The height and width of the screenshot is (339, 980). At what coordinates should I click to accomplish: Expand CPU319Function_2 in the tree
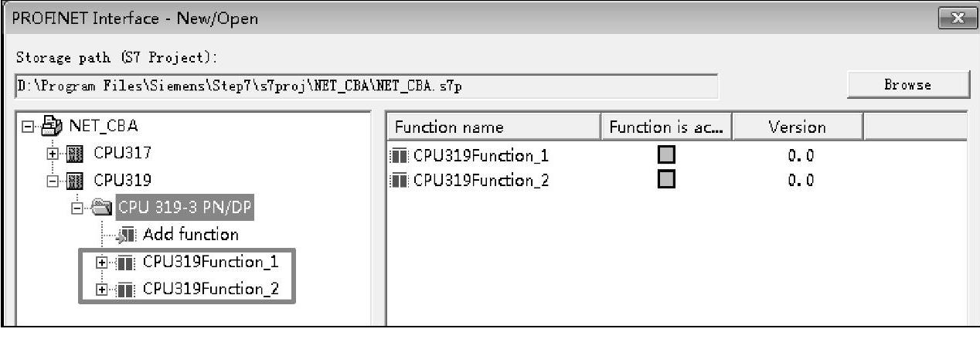tap(101, 290)
